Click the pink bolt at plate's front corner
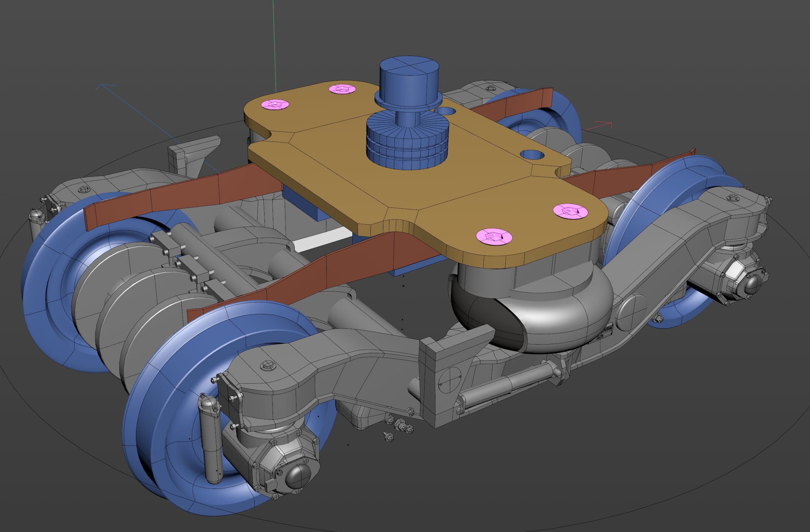 pyautogui.click(x=494, y=236)
